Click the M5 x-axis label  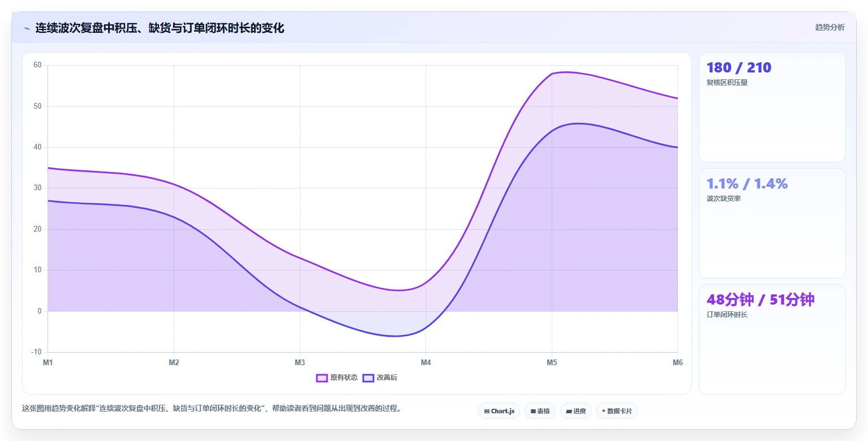(552, 362)
